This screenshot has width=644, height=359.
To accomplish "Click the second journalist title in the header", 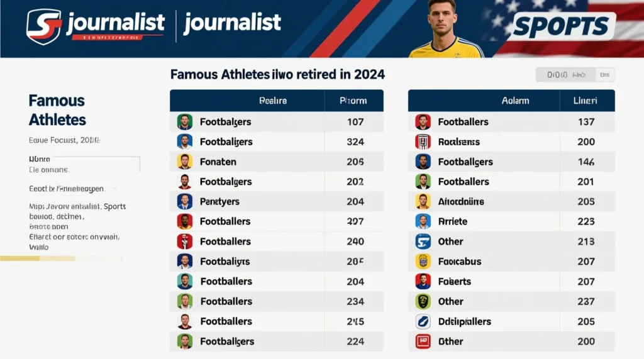I will pos(232,23).
